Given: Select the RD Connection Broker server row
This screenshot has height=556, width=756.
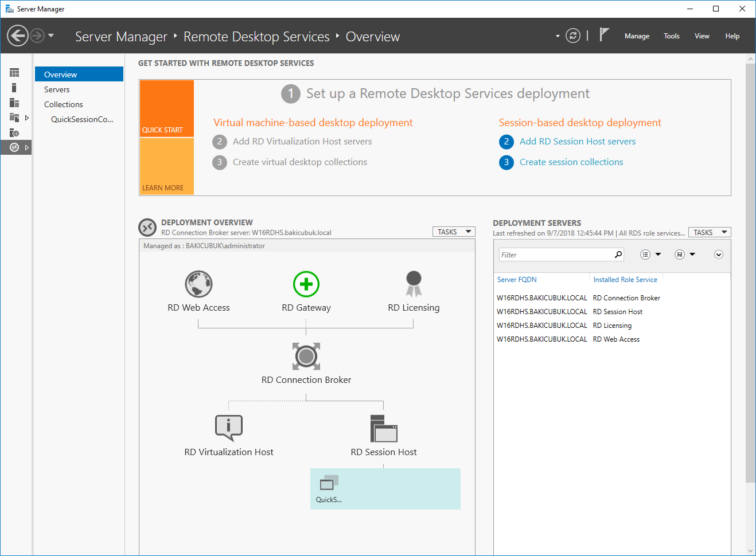Looking at the screenshot, I should 611,298.
